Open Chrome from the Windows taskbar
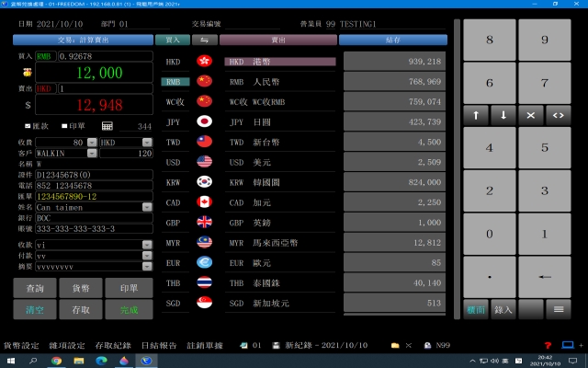 point(56,361)
